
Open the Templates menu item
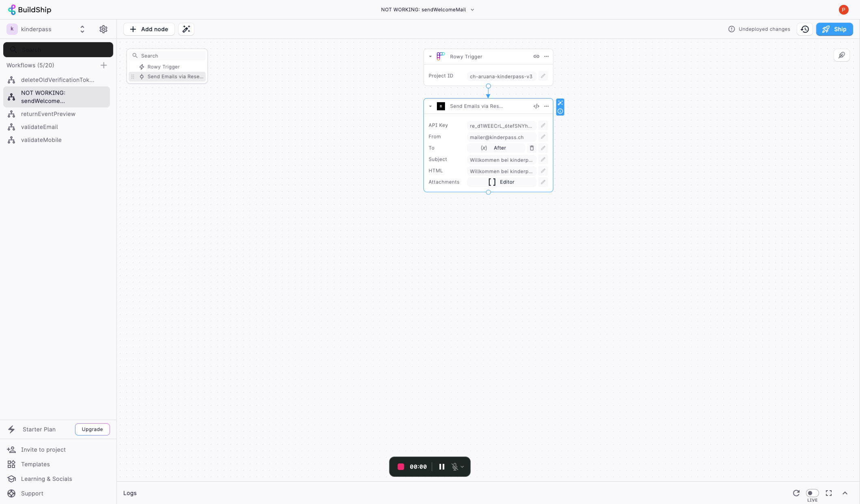tap(35, 464)
